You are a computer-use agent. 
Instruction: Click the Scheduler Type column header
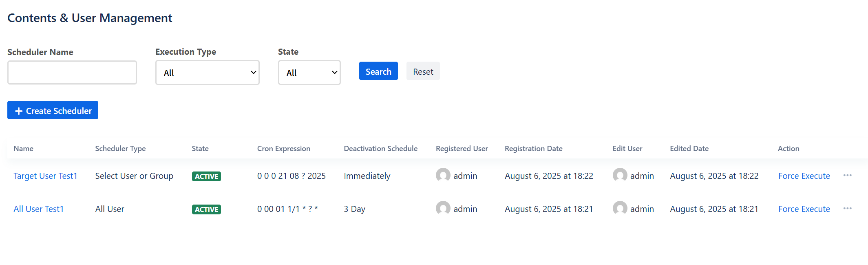click(120, 149)
